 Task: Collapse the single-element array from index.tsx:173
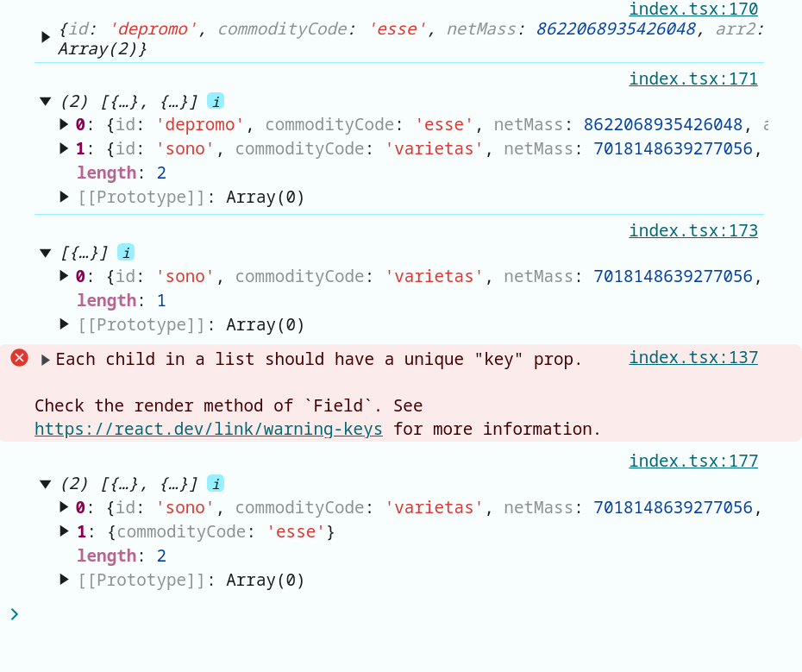click(x=46, y=253)
